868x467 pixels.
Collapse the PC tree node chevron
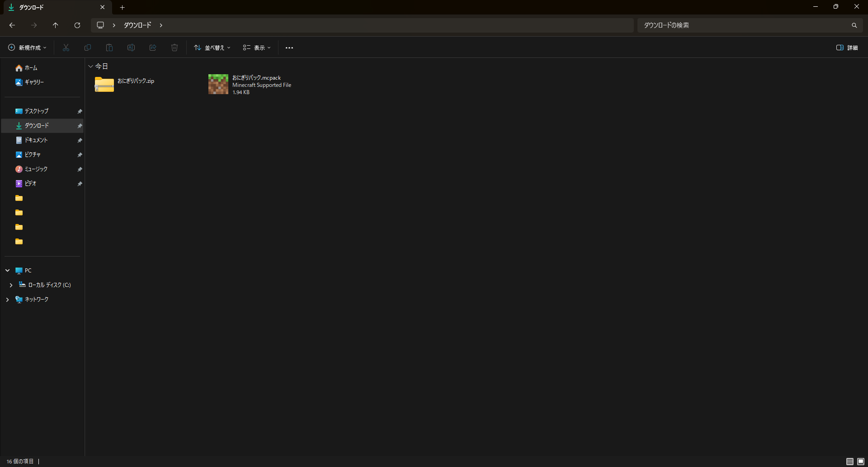click(8, 270)
